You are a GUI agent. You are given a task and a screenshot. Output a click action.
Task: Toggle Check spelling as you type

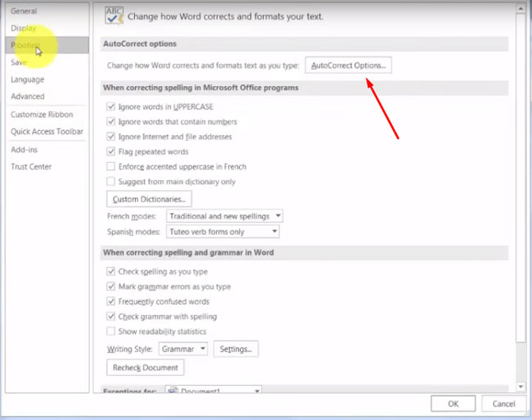(111, 271)
